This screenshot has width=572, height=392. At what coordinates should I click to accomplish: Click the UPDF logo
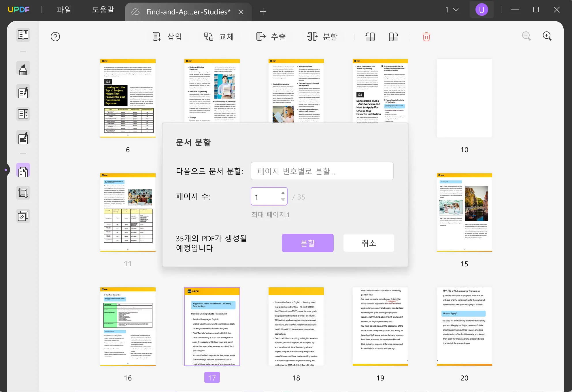click(x=18, y=10)
